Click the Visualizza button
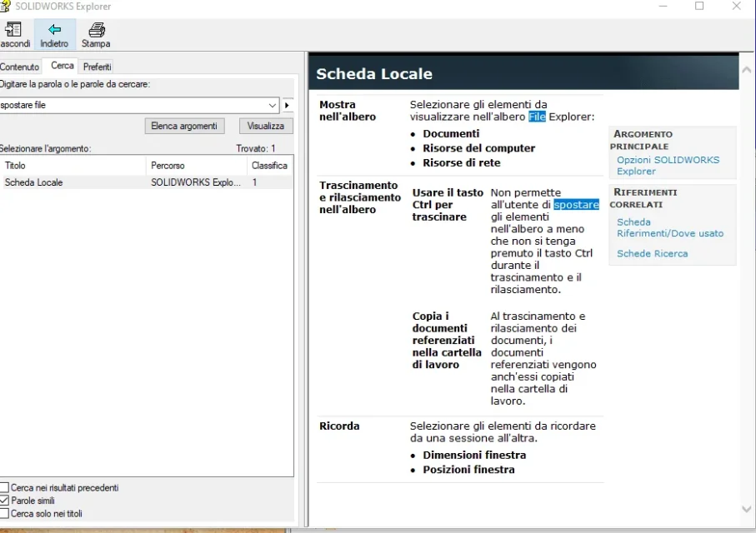 tap(266, 126)
